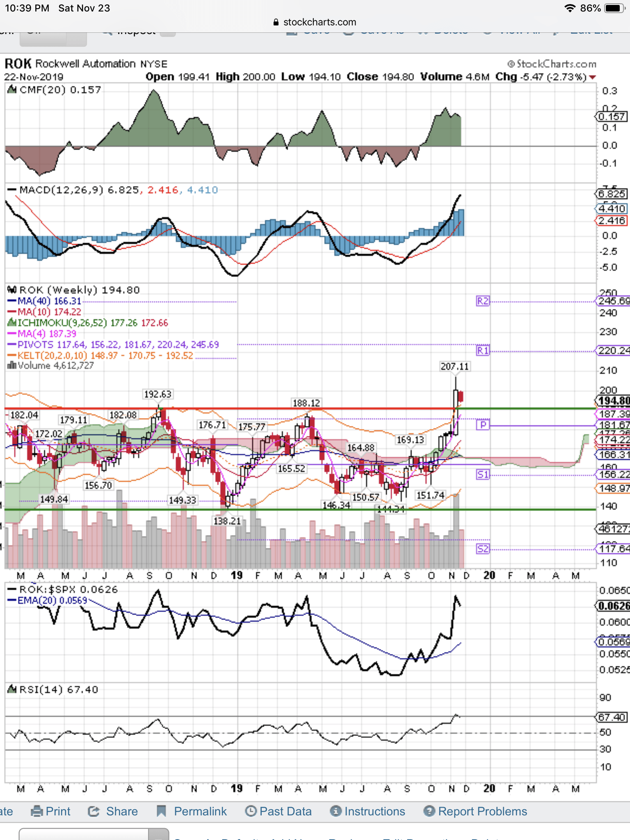Click the MA(4) 187.39 legend entry

[x=42, y=334]
